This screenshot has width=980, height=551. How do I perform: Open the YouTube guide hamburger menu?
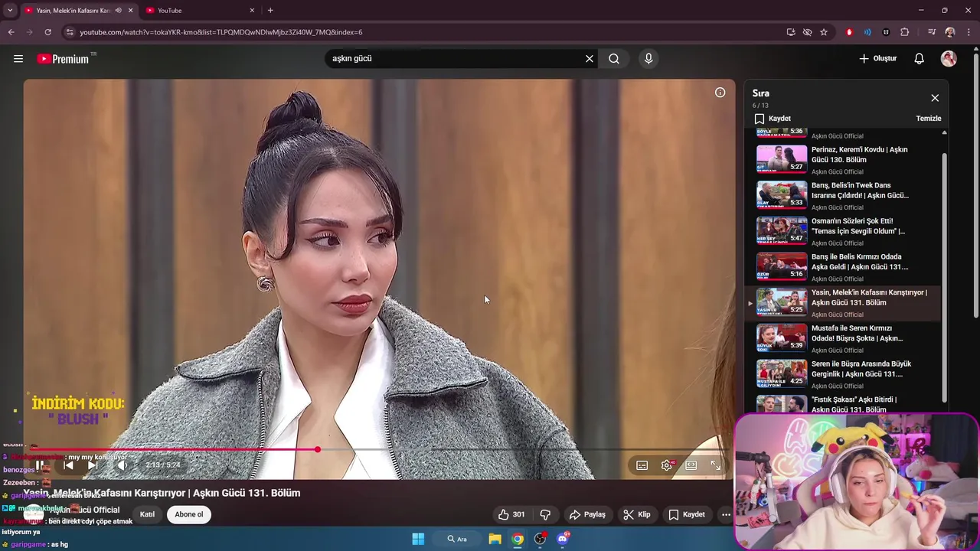tap(18, 58)
